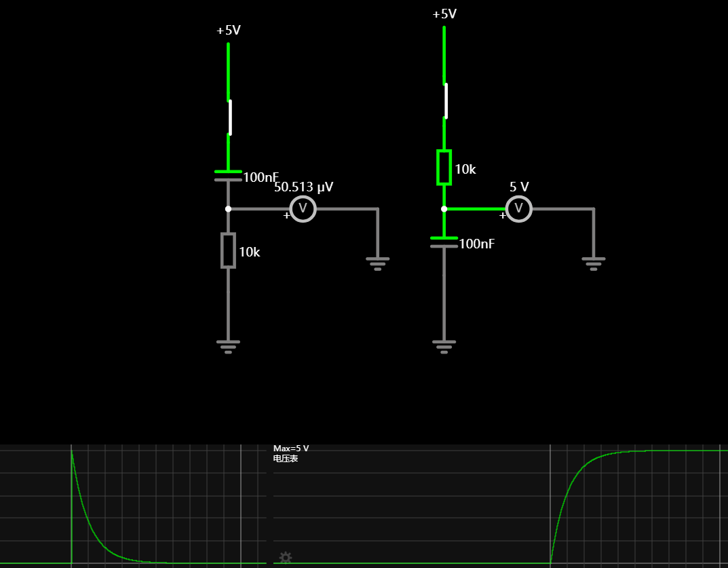Toggle the left circuit's white switch

coord(230,117)
